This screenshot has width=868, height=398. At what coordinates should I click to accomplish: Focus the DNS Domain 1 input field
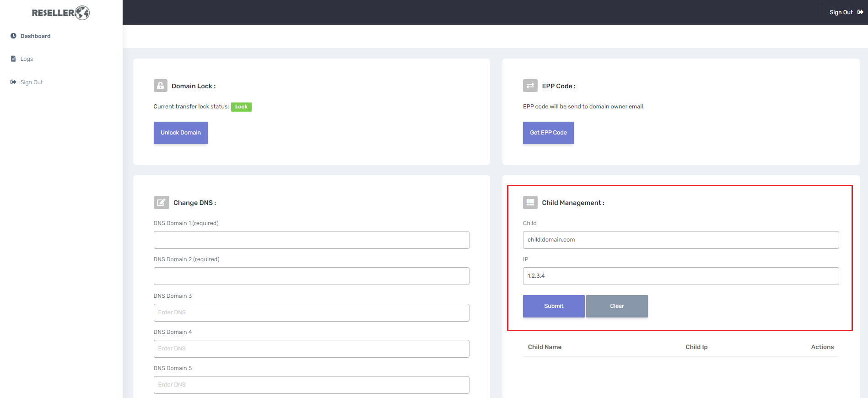[x=311, y=240]
